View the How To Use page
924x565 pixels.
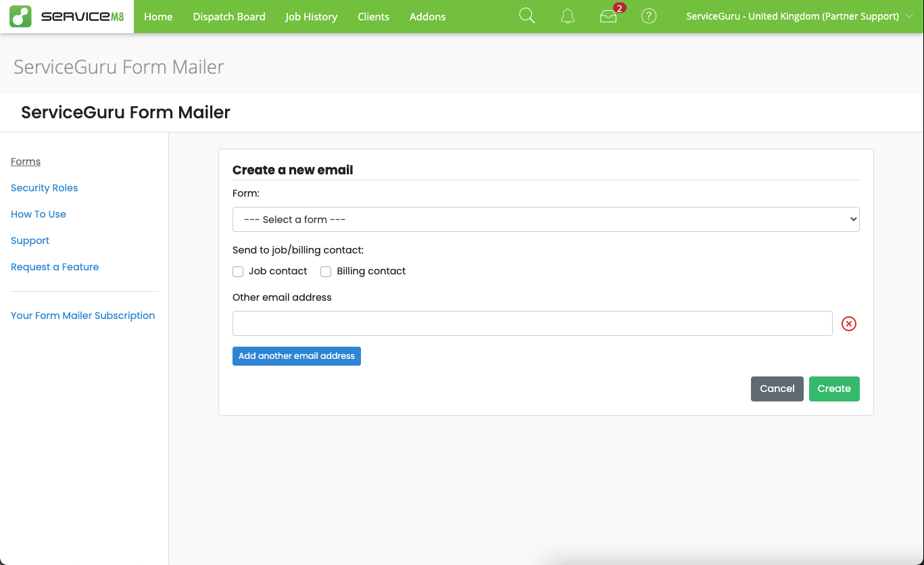click(39, 214)
